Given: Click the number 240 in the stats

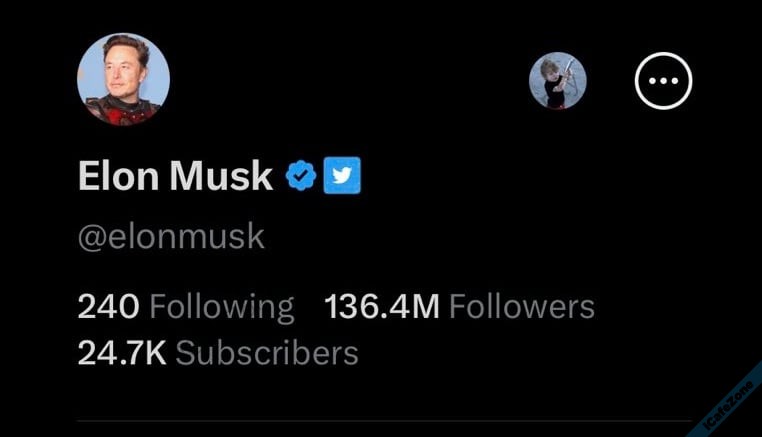Looking at the screenshot, I should (x=108, y=306).
